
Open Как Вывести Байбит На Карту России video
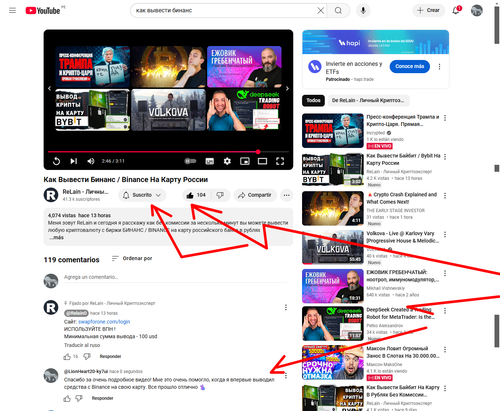click(x=403, y=159)
